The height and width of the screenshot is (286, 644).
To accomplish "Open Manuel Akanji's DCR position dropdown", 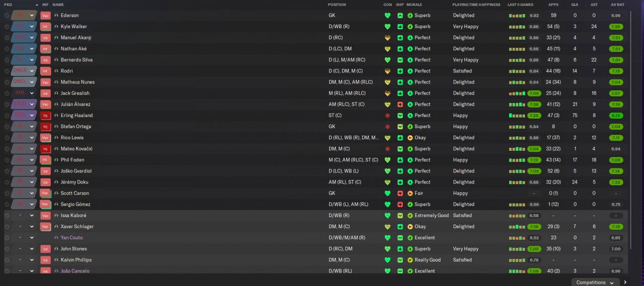I will pyautogui.click(x=24, y=38).
